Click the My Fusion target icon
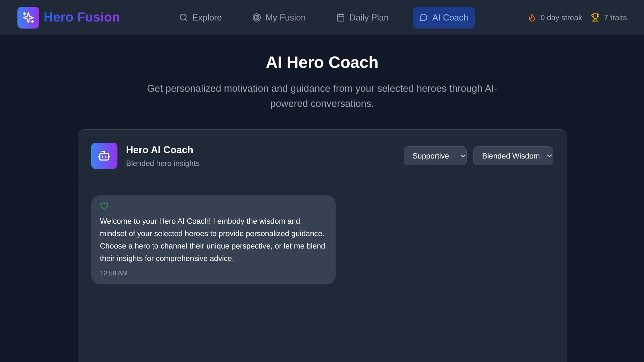 point(256,17)
